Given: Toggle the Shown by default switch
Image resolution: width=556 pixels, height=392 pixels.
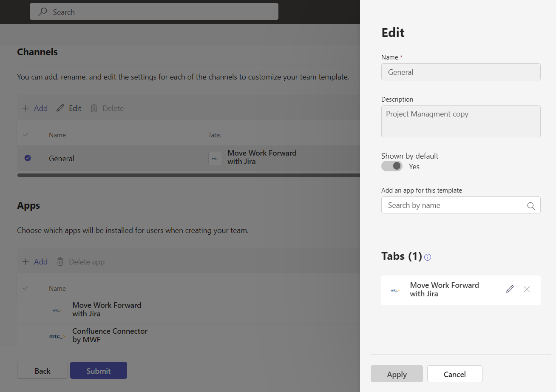Looking at the screenshot, I should pyautogui.click(x=392, y=166).
